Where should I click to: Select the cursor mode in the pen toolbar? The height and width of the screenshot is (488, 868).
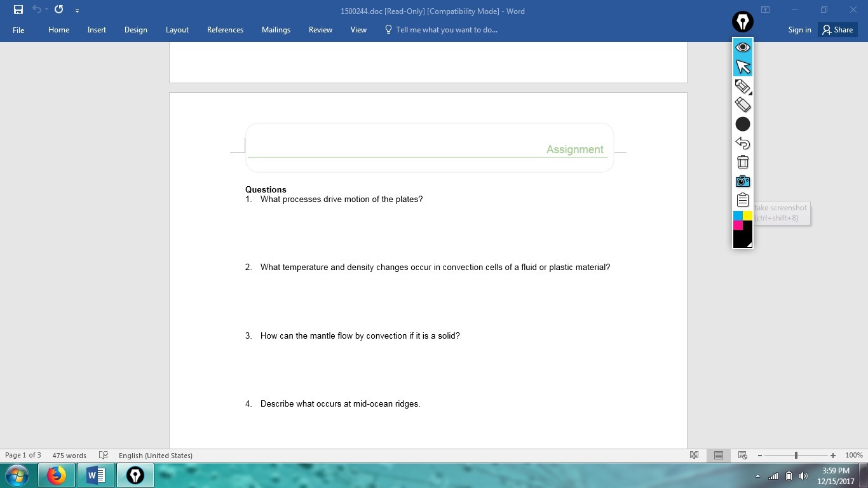[743, 67]
